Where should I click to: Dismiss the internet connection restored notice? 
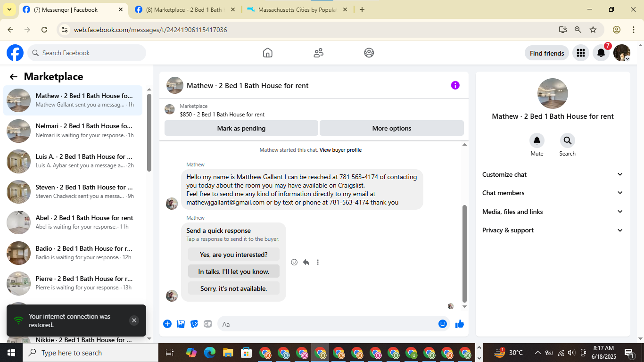tap(134, 321)
